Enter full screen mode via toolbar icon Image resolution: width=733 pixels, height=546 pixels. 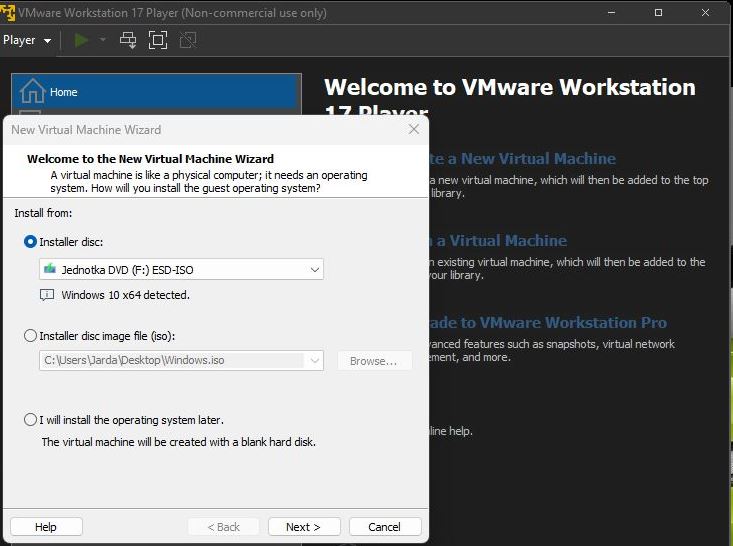click(x=157, y=40)
